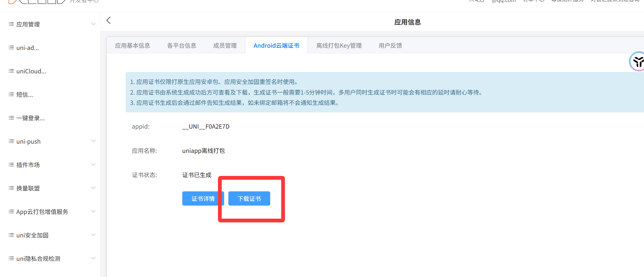Open the floating assistant icon at right edge
This screenshot has width=644, height=277.
637,61
